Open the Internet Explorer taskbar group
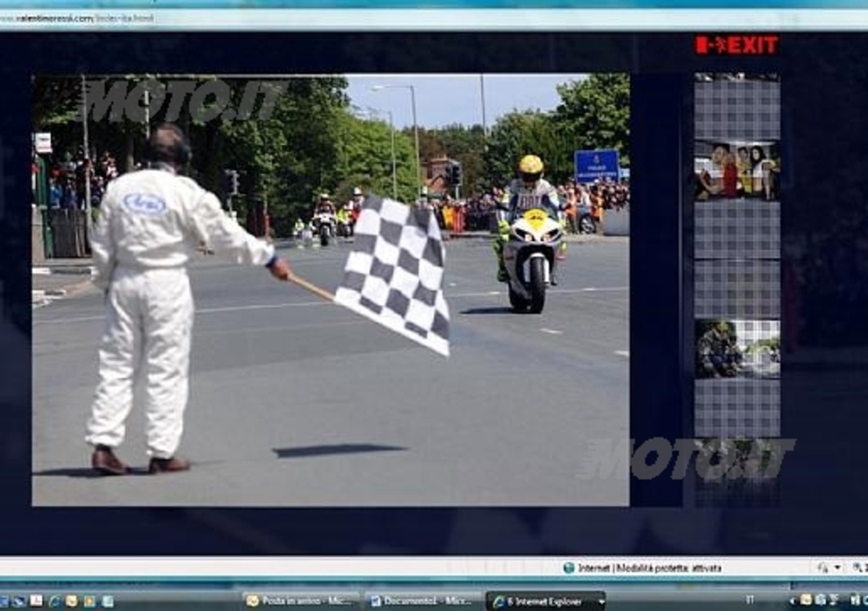 (544, 601)
